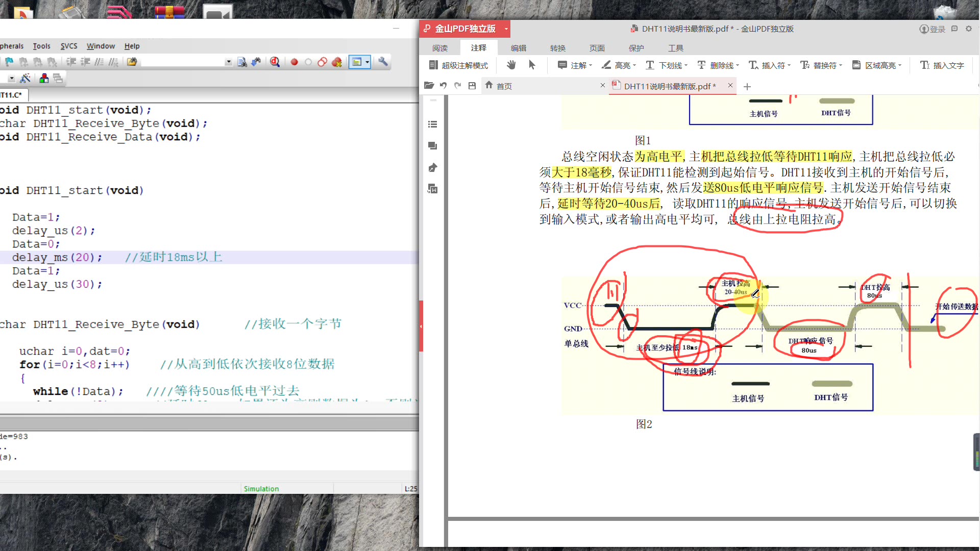980x551 pixels.
Task: Open the bookmarks sidebar panel icon
Action: (432, 124)
